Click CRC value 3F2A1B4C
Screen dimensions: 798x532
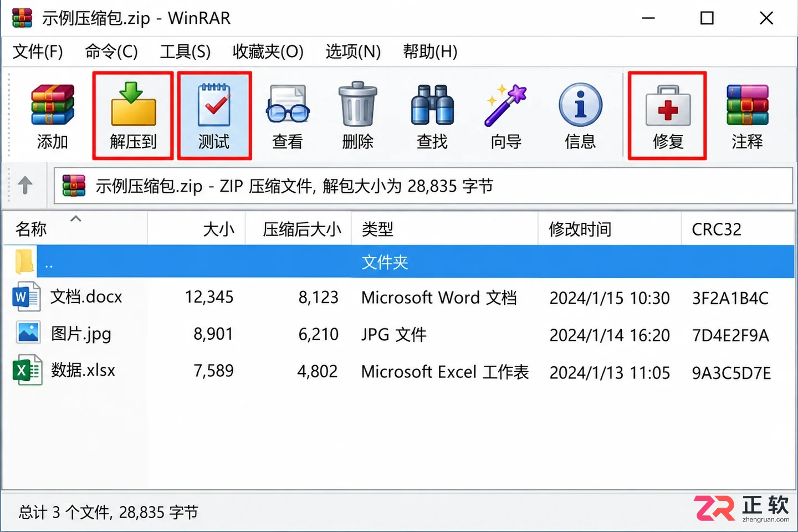pos(730,298)
